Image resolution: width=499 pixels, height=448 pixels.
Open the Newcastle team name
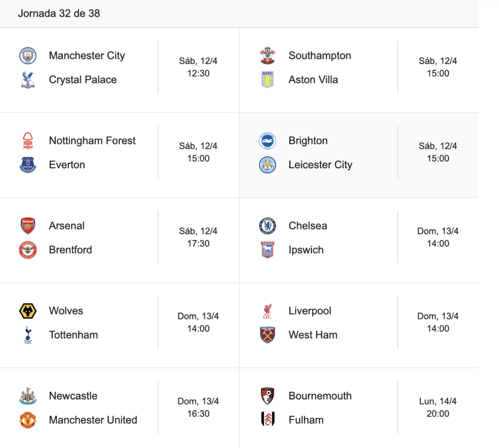(73, 396)
